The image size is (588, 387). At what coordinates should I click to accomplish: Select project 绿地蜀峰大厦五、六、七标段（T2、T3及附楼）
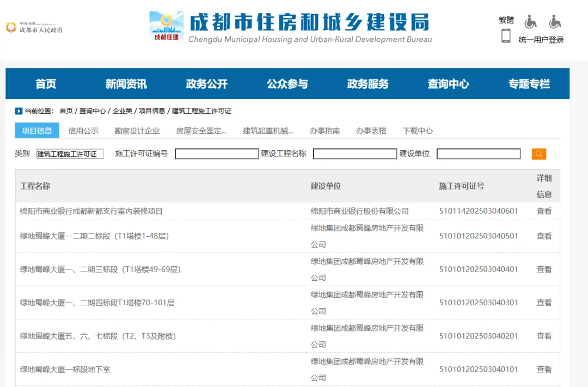tap(98, 336)
